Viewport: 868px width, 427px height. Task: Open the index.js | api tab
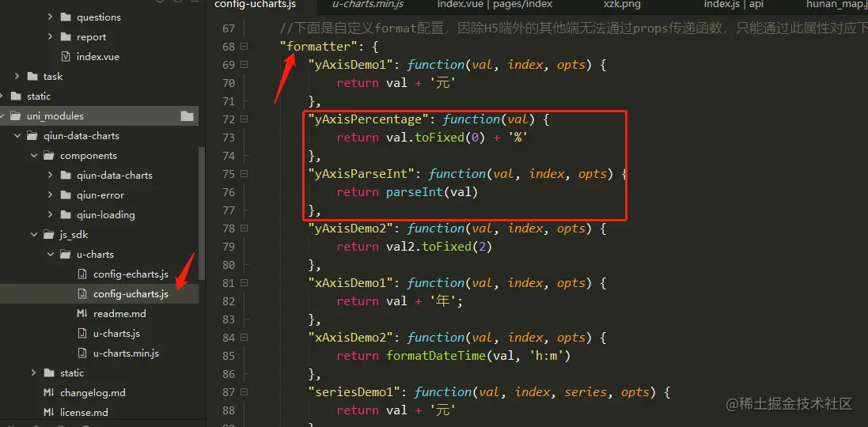tap(733, 5)
